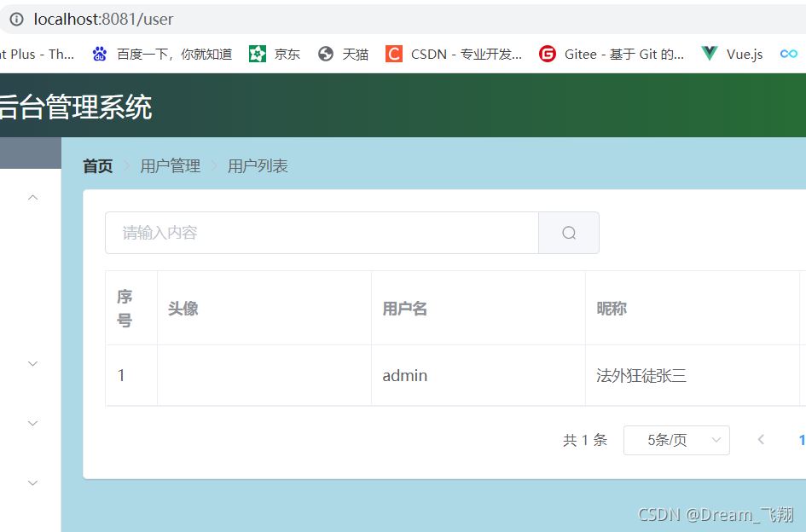Open the Gitee bookmark
Image resolution: width=806 pixels, height=532 pixels.
[612, 54]
